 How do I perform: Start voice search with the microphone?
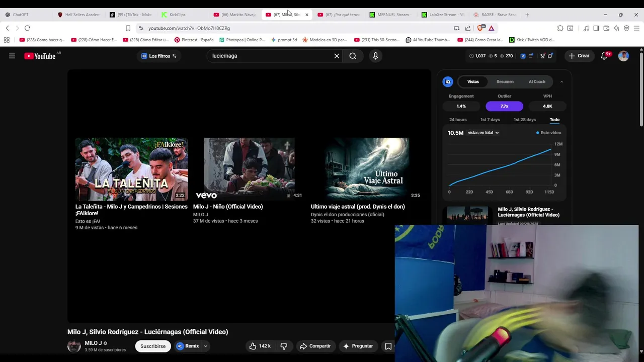click(x=375, y=56)
